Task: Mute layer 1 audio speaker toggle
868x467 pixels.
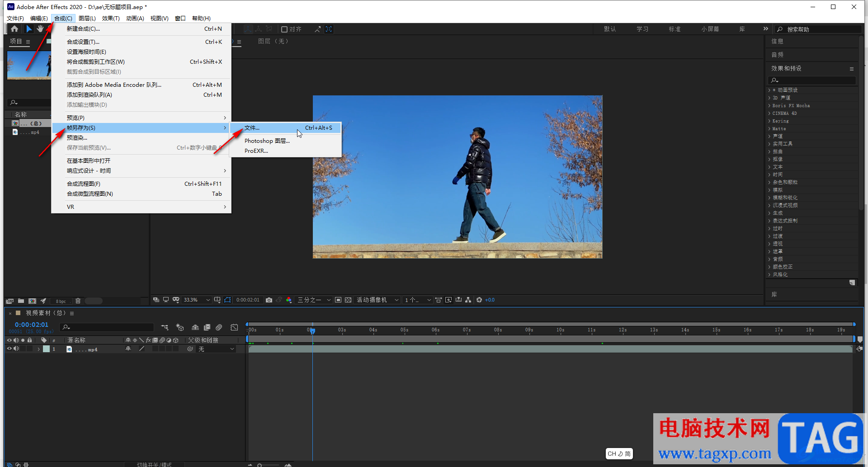Action: [x=16, y=349]
